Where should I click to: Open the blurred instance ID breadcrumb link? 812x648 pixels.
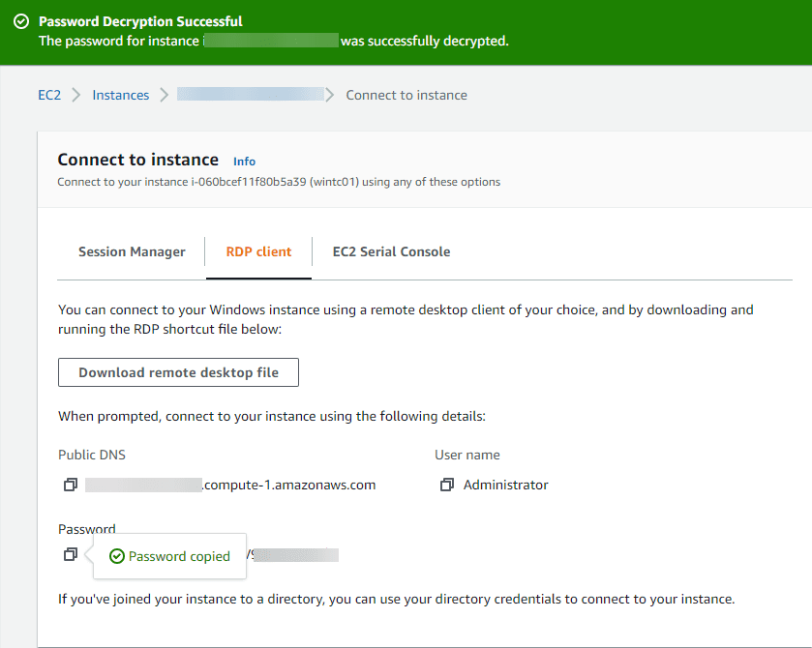pos(250,95)
